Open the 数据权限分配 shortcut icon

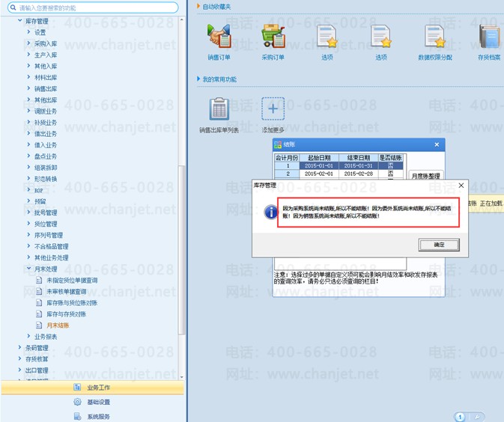[435, 36]
